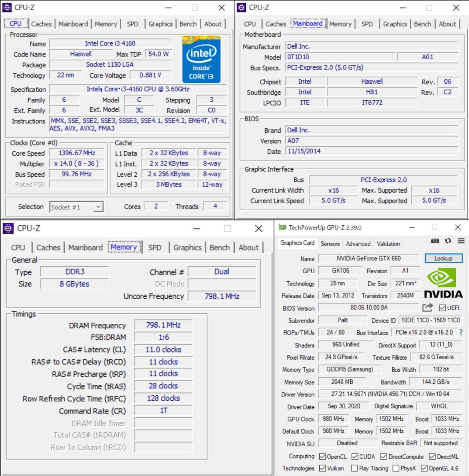469x476 pixels.
Task: Go to SPD tab in the memory CPU-Z window
Action: [x=155, y=248]
